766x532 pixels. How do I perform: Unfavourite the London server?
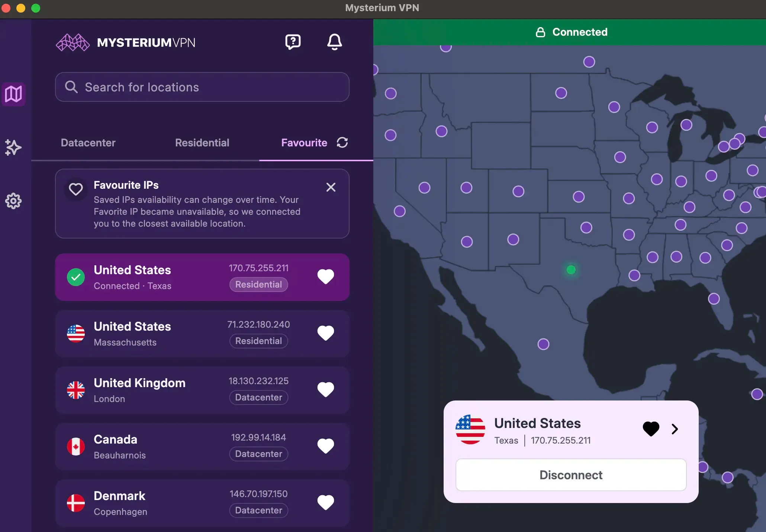(326, 390)
